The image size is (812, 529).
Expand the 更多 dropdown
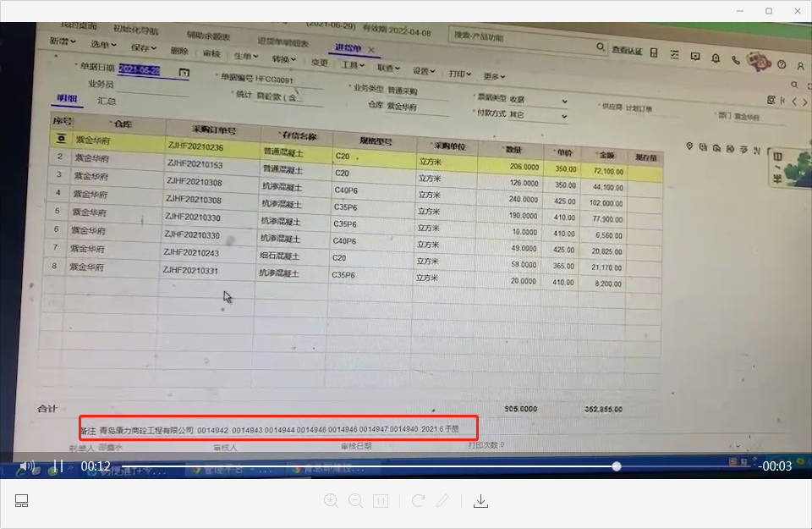coord(494,76)
